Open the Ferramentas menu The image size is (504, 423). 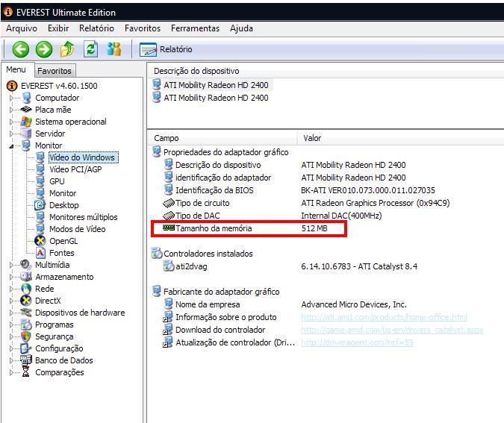point(195,28)
